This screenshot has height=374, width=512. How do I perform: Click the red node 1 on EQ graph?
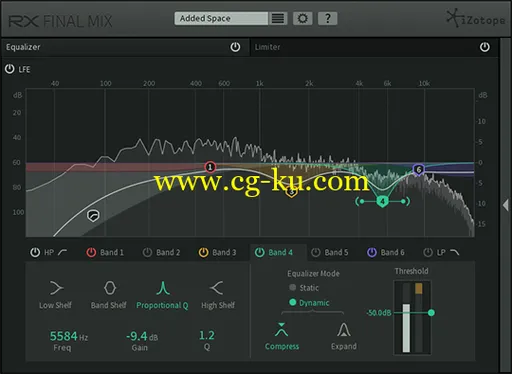(210, 167)
